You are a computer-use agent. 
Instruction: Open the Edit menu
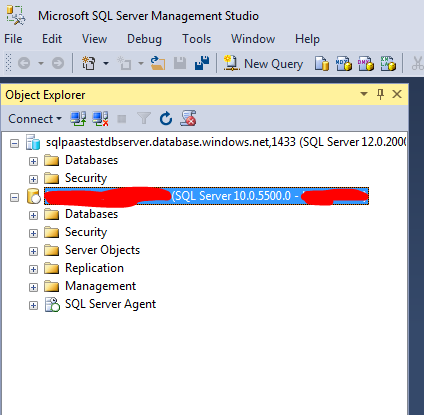pyautogui.click(x=52, y=39)
